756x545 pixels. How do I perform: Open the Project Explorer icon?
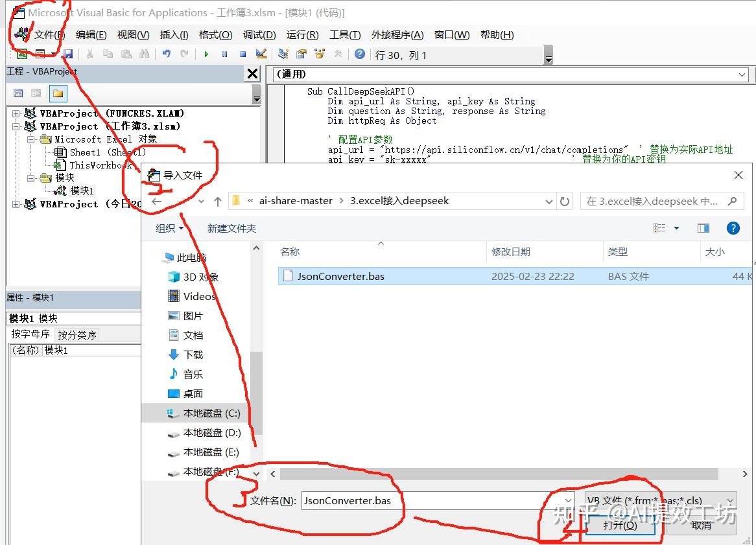click(283, 54)
